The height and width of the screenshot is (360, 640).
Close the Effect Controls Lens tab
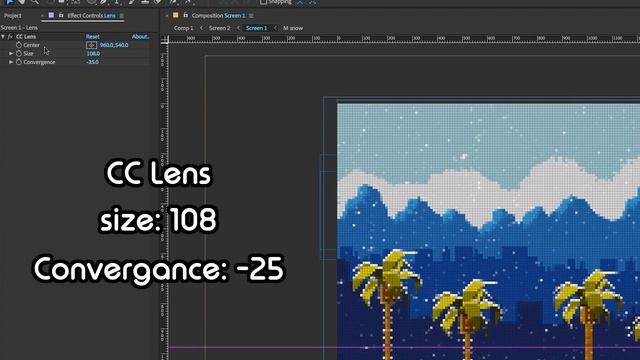coord(42,16)
